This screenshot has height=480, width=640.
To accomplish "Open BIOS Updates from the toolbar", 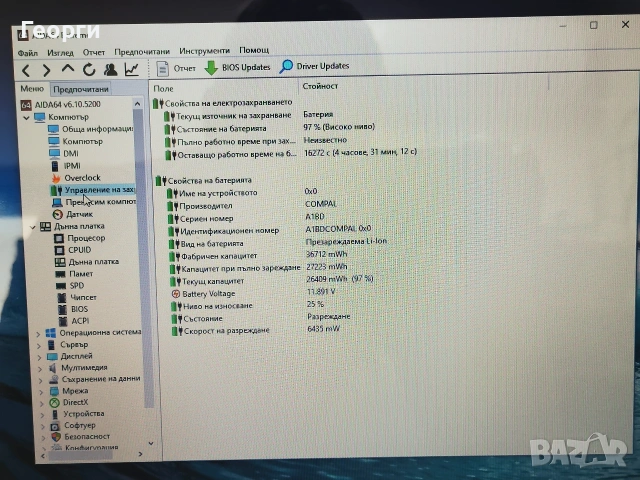I will tap(237, 67).
